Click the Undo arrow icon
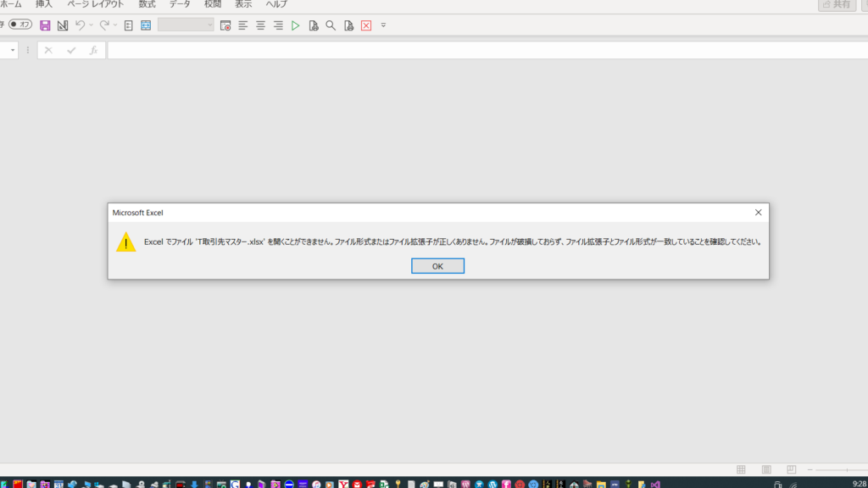868x488 pixels. click(x=81, y=25)
